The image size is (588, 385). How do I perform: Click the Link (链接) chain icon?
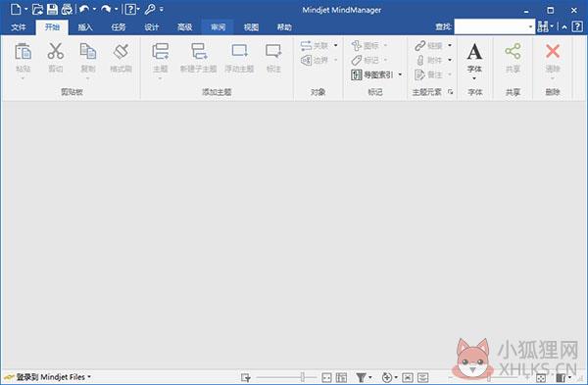pos(420,46)
